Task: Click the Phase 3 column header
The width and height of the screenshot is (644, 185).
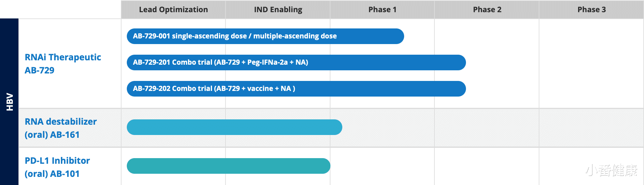Action: (592, 10)
